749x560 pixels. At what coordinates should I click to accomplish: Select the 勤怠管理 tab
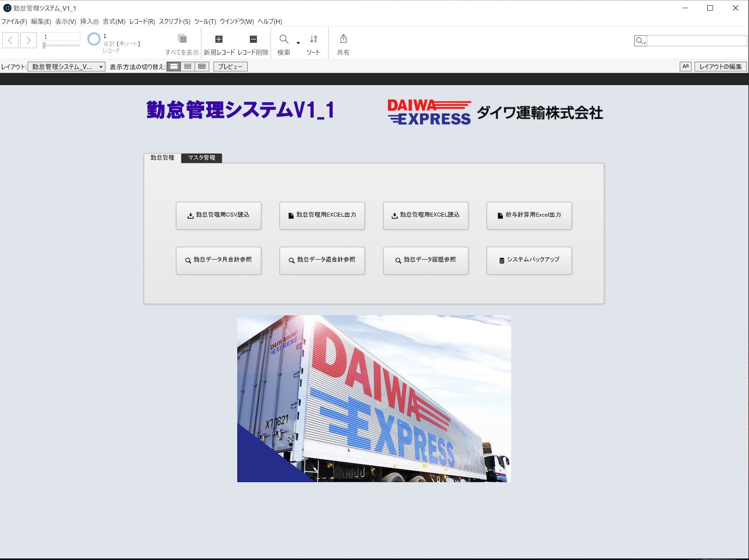pyautogui.click(x=162, y=158)
